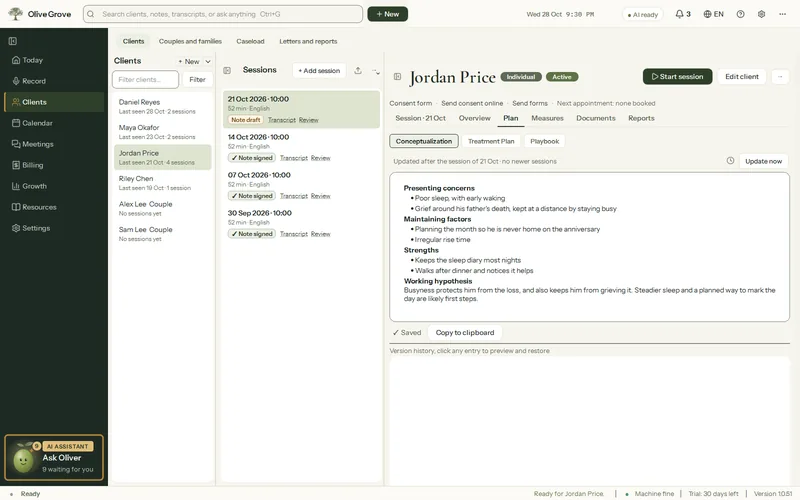Click the Filter button

click(x=197, y=80)
